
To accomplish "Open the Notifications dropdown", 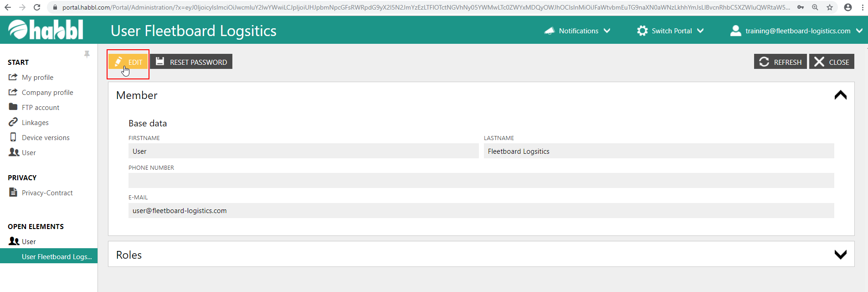I will coord(577,31).
